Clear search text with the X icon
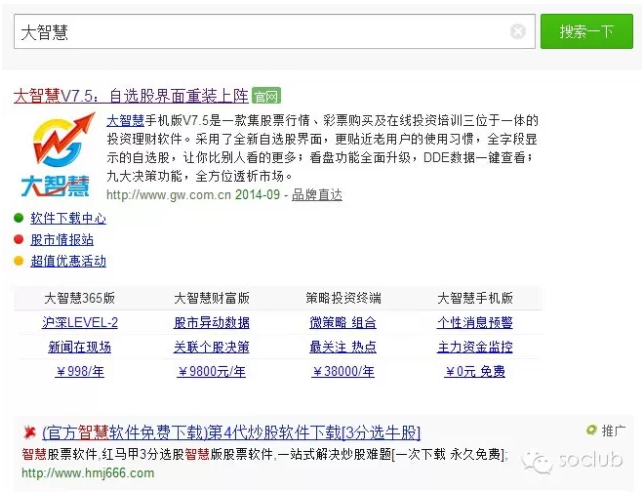The width and height of the screenshot is (644, 496). point(517,32)
